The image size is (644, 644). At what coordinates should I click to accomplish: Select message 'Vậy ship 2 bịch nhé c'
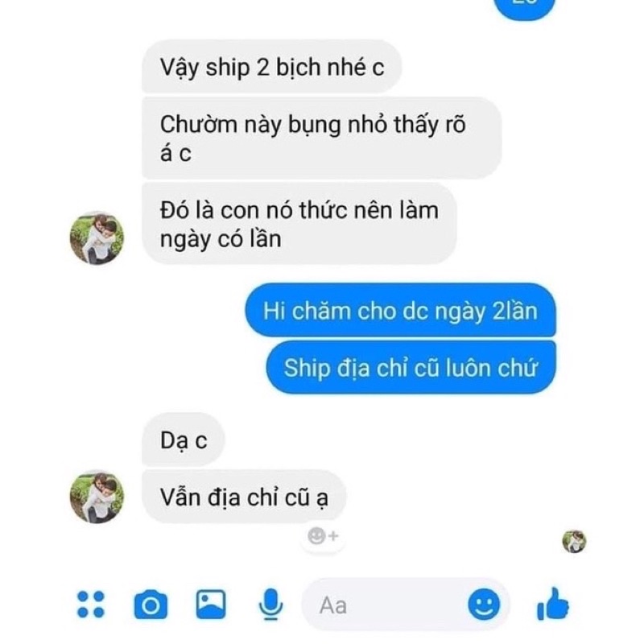271,67
